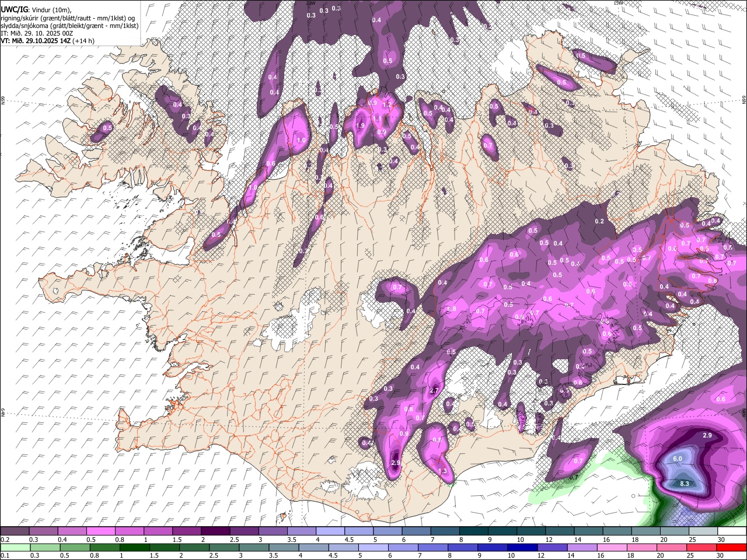
Task: Click the '12' label in the upper legend row
Action: tap(549, 540)
